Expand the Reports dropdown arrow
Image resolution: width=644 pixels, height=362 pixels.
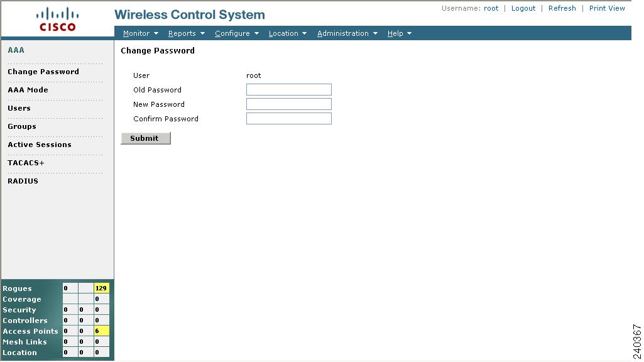click(202, 33)
